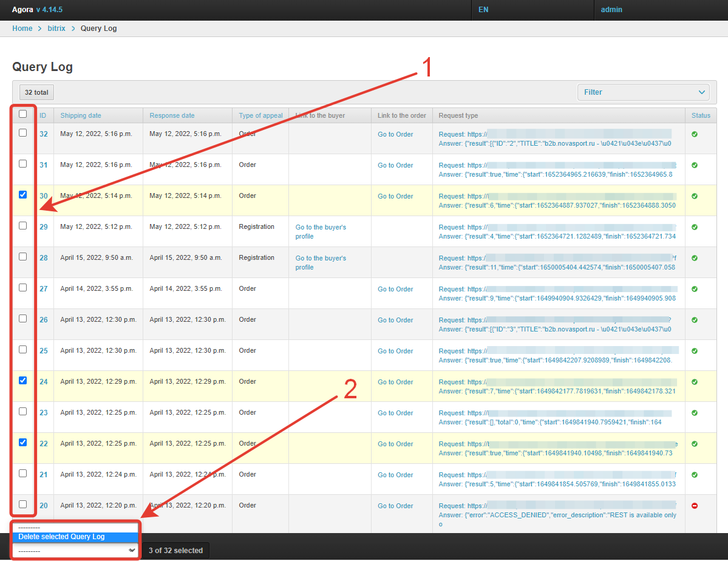Click the green status icon in row 29
This screenshot has width=728, height=561.
click(x=694, y=227)
